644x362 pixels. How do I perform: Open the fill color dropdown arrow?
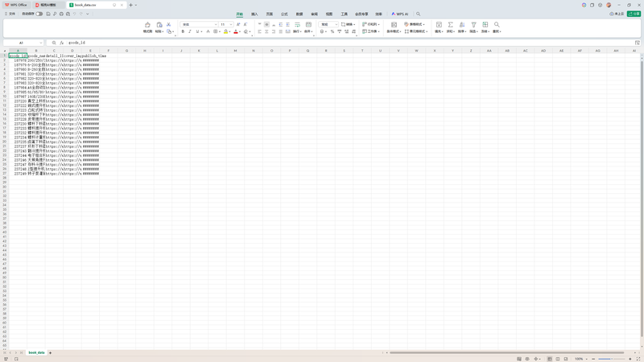pyautogui.click(x=229, y=32)
